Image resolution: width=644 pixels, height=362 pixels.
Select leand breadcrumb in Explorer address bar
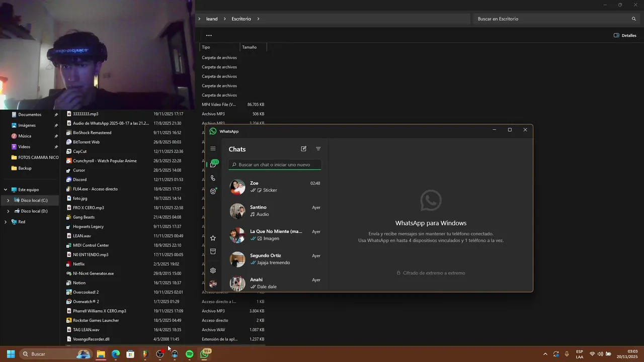(x=212, y=19)
